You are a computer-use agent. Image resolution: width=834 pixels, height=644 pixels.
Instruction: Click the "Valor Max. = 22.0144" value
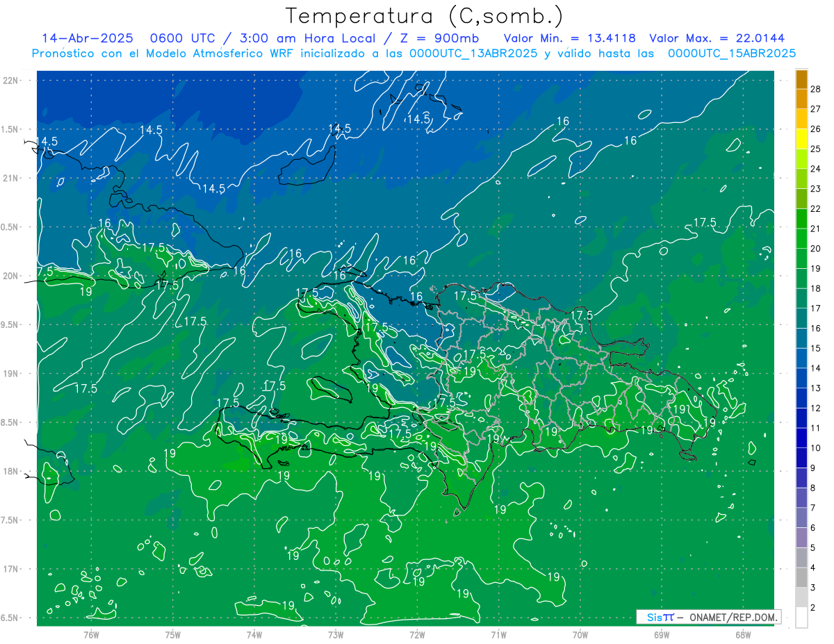point(717,38)
